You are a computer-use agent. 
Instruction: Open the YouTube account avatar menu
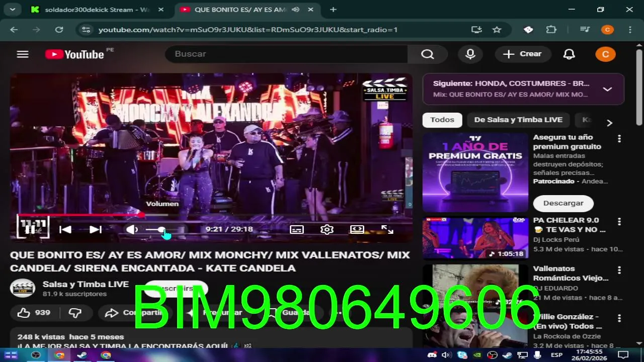coord(605,54)
